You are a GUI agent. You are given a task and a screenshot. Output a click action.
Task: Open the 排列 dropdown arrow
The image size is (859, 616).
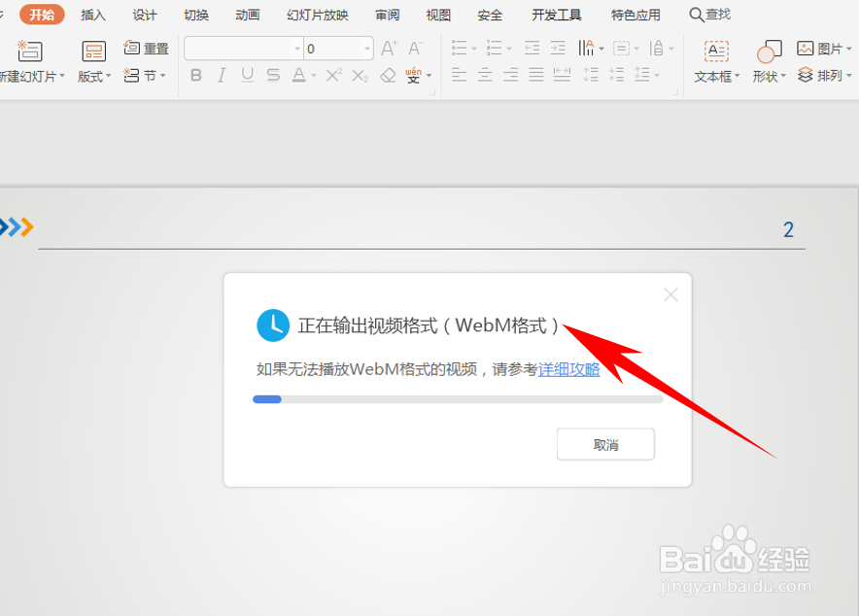pyautogui.click(x=849, y=76)
